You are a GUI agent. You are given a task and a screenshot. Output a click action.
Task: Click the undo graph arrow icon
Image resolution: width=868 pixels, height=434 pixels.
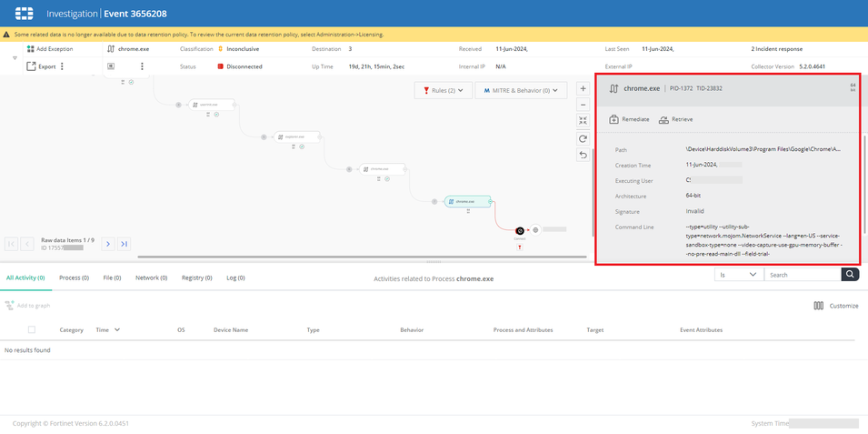pos(583,155)
